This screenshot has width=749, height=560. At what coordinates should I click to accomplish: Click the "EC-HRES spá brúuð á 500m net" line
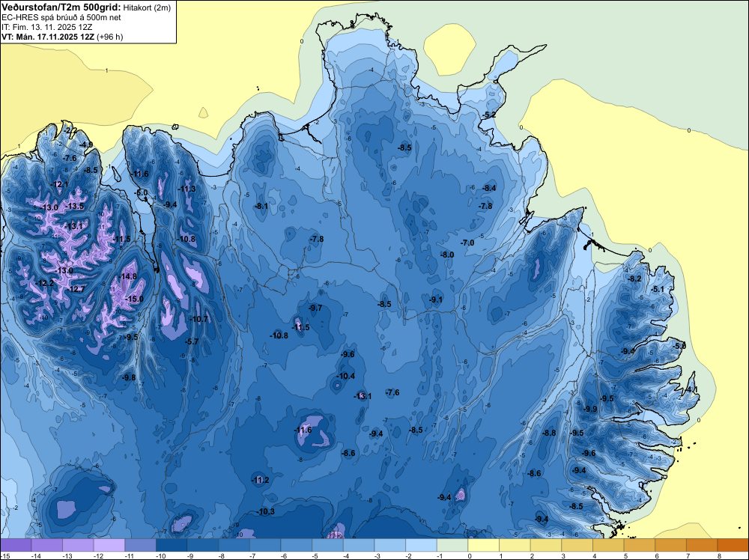[x=61, y=18]
